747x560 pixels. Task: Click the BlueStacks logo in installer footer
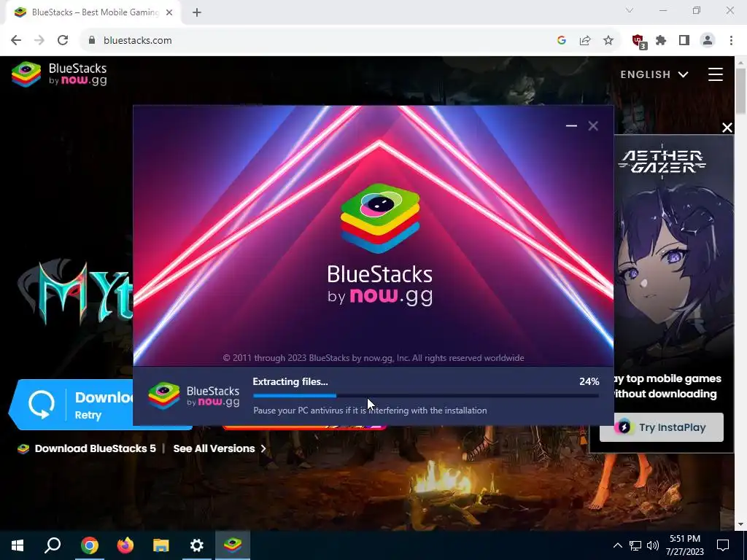tap(193, 396)
